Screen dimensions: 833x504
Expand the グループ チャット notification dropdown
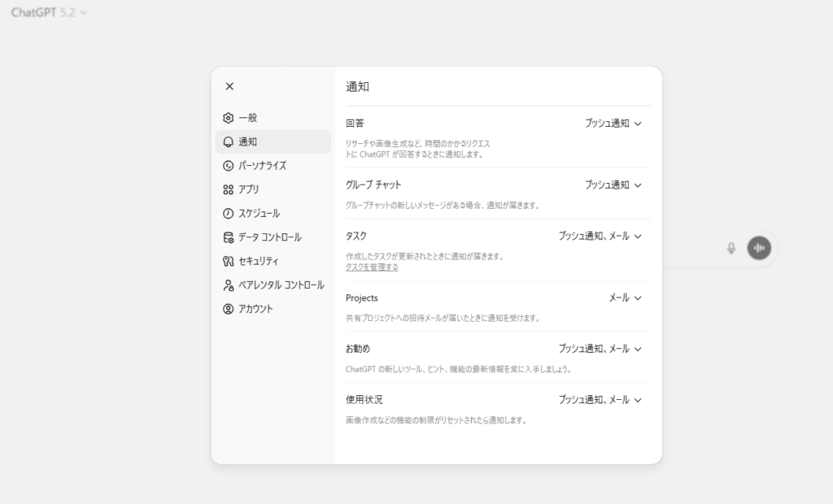pos(613,185)
